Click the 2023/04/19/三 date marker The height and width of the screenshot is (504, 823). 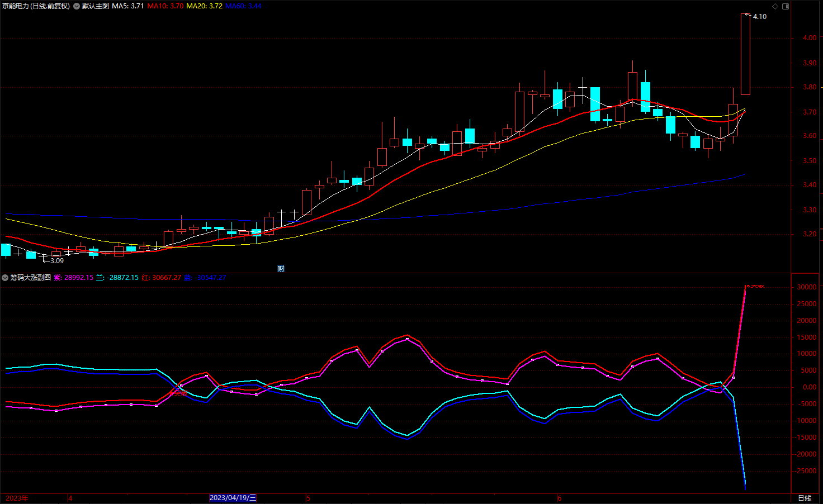pos(233,498)
